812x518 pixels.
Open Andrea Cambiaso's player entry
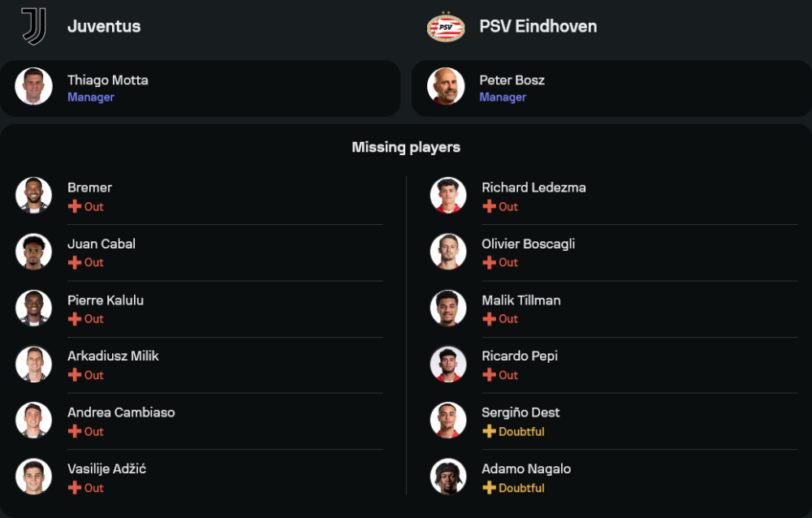point(121,412)
